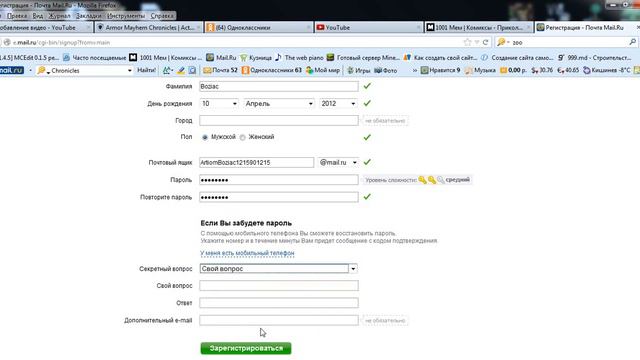Open the Закладки menu
This screenshot has height=360, width=640.
[89, 16]
